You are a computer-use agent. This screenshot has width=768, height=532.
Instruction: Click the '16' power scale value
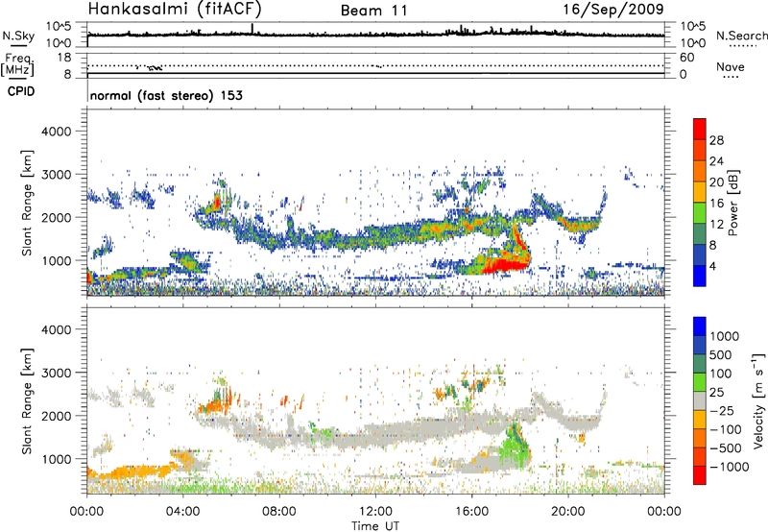coord(716,204)
